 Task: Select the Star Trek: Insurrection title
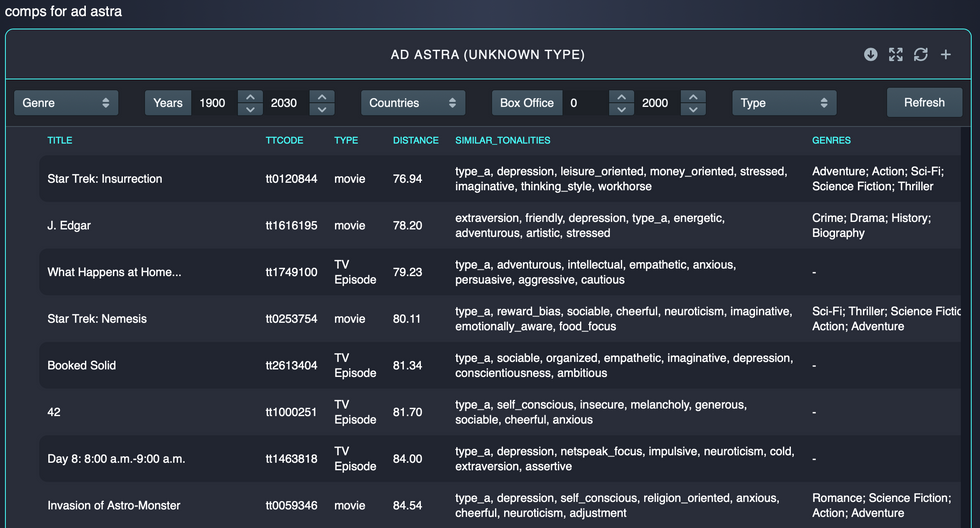(x=105, y=179)
